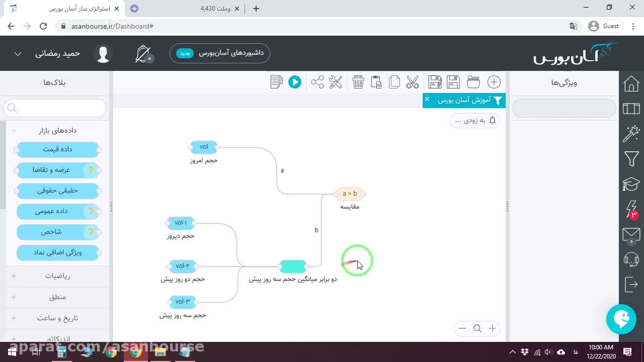Copy blocks using the copy icon

coord(394,82)
